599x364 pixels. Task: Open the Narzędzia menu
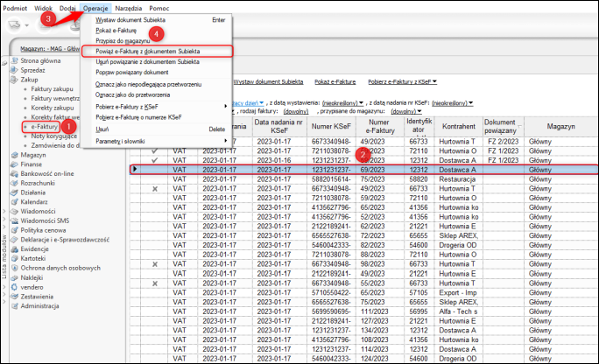tap(128, 7)
